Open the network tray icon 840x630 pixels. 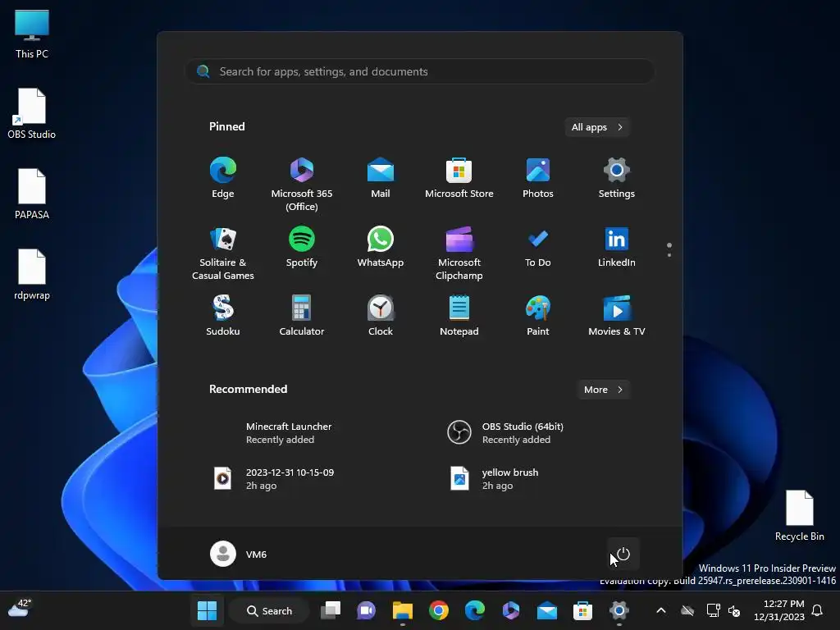point(713,610)
